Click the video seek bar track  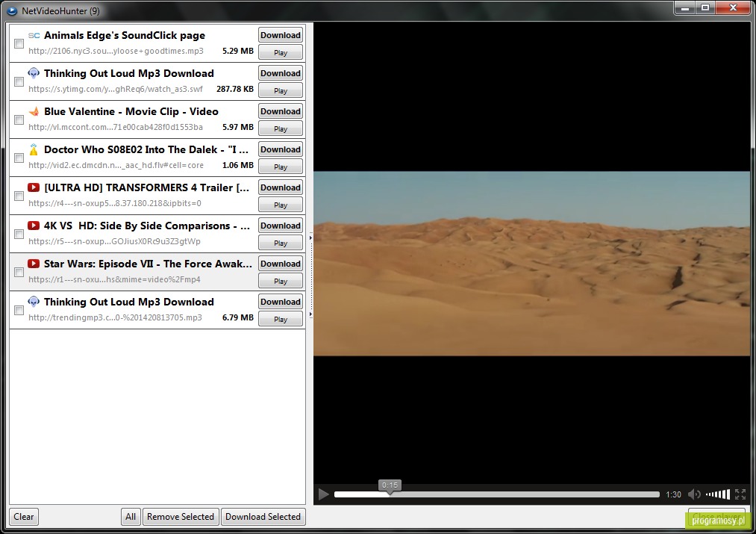[x=496, y=494]
